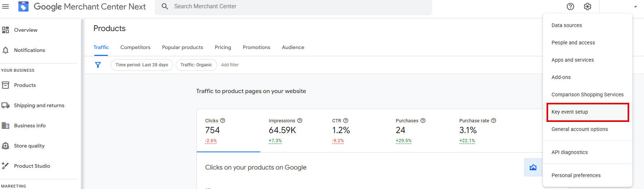
Task: Click the help icon beside Purchase rate
Action: [x=493, y=120]
